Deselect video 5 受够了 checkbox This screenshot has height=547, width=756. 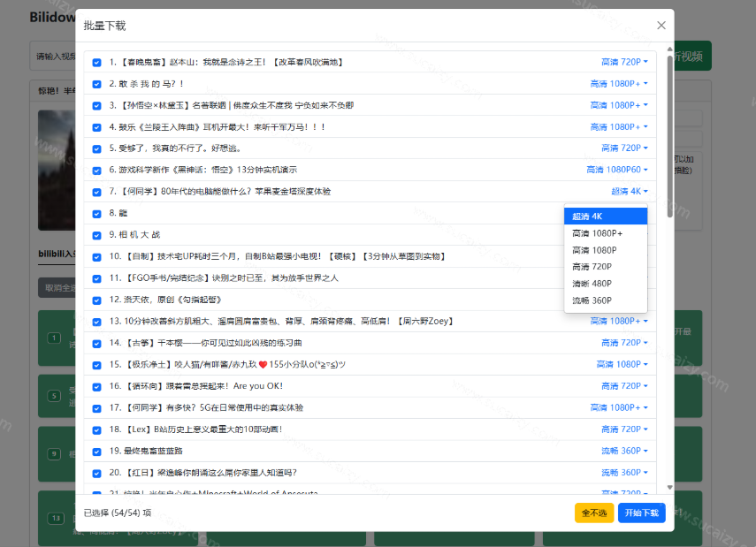click(x=97, y=149)
